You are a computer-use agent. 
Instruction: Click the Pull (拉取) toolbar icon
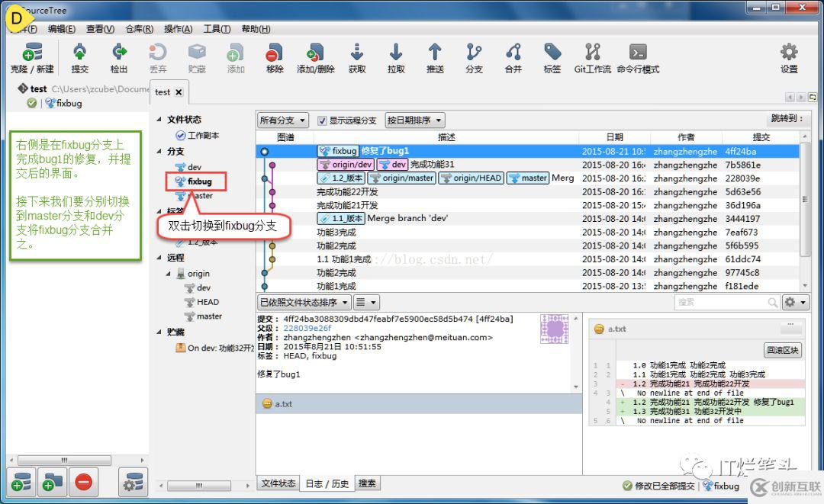tap(396, 58)
